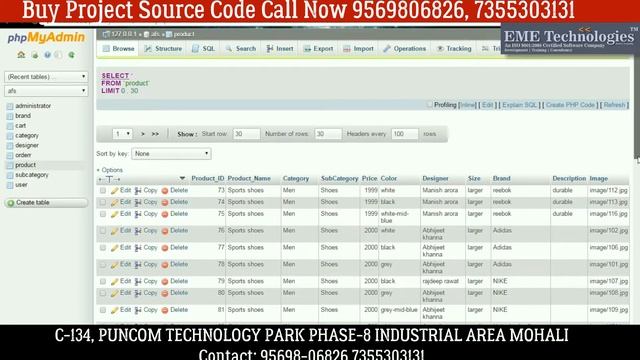The image size is (640, 360).
Task: Click the user table icon
Action: (x=10, y=185)
